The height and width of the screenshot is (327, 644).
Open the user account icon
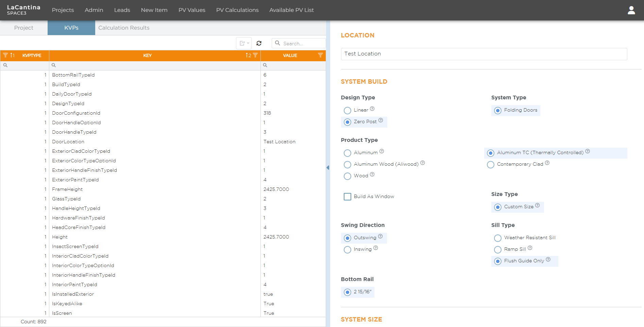coord(631,10)
